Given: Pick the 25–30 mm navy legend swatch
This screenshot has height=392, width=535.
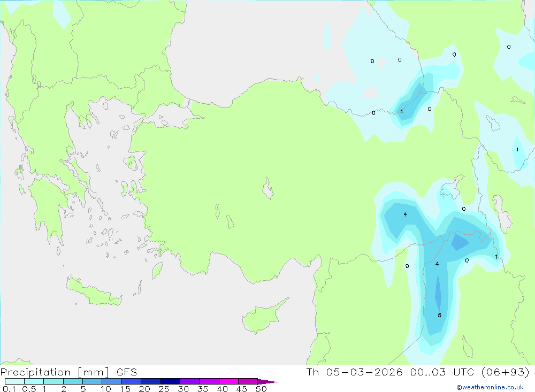Looking at the screenshot, I should [x=170, y=381].
